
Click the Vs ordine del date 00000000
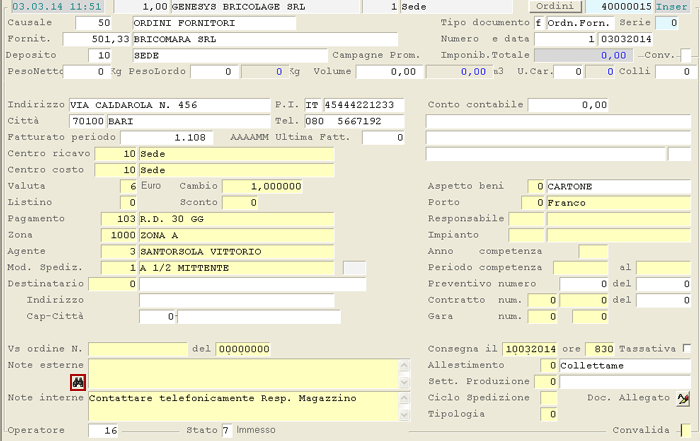coord(243,349)
